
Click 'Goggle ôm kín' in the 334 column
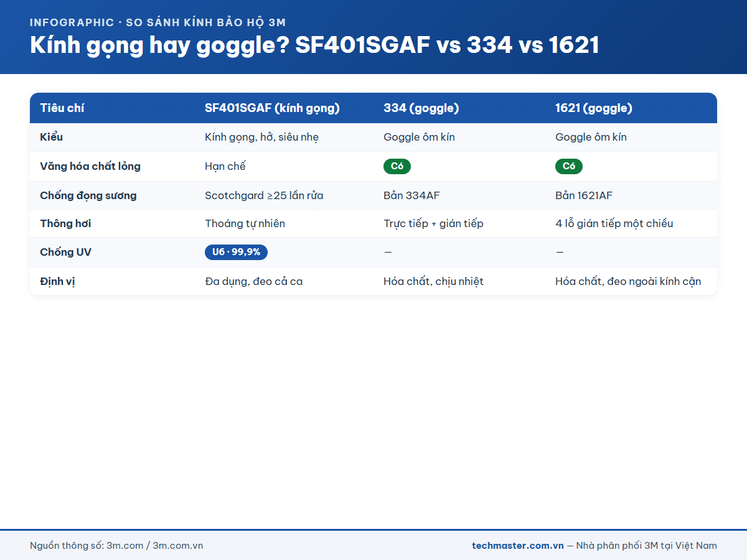tap(419, 138)
